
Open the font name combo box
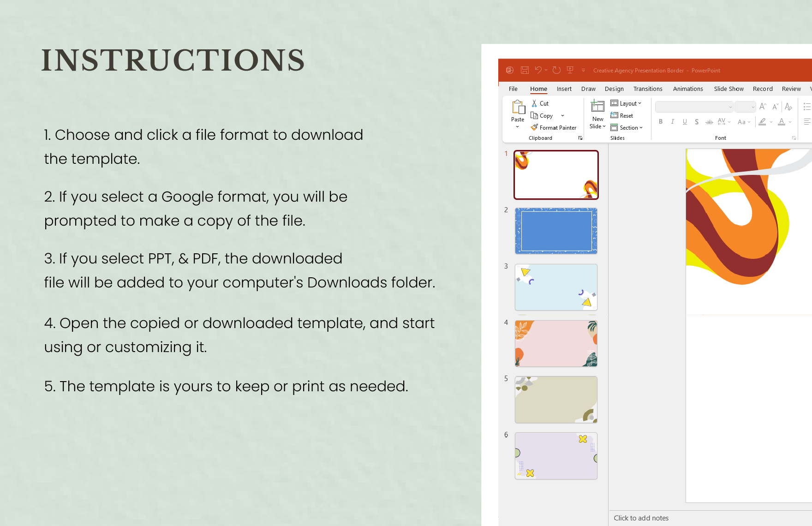[x=694, y=107]
